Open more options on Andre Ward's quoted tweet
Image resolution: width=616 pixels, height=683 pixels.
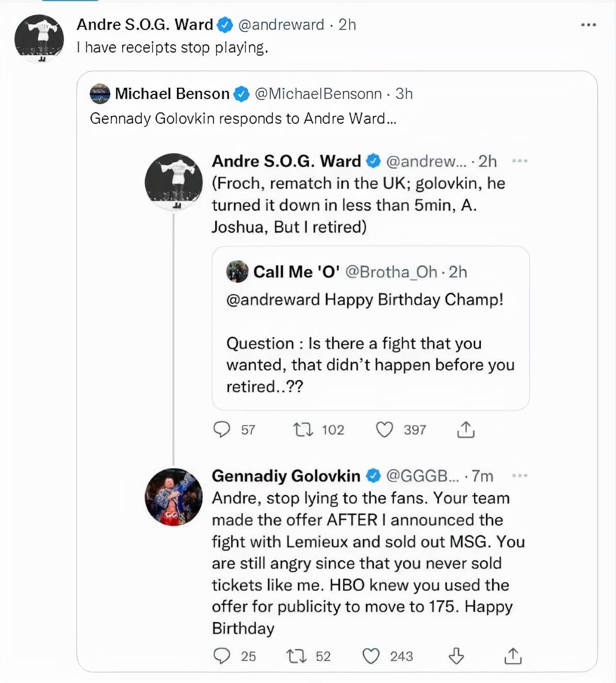[520, 161]
